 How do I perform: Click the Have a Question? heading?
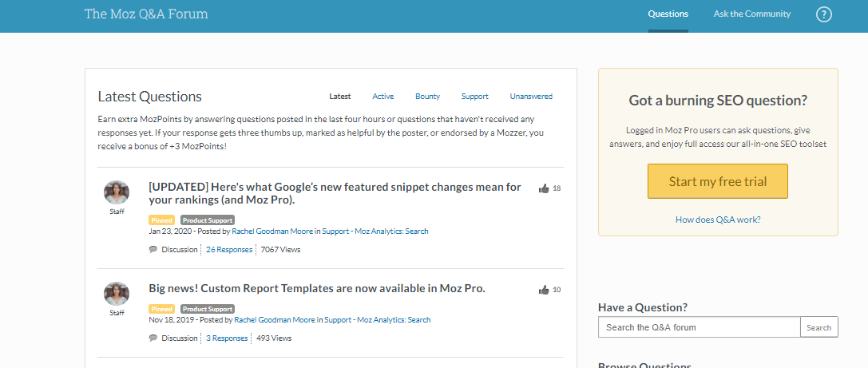click(643, 307)
